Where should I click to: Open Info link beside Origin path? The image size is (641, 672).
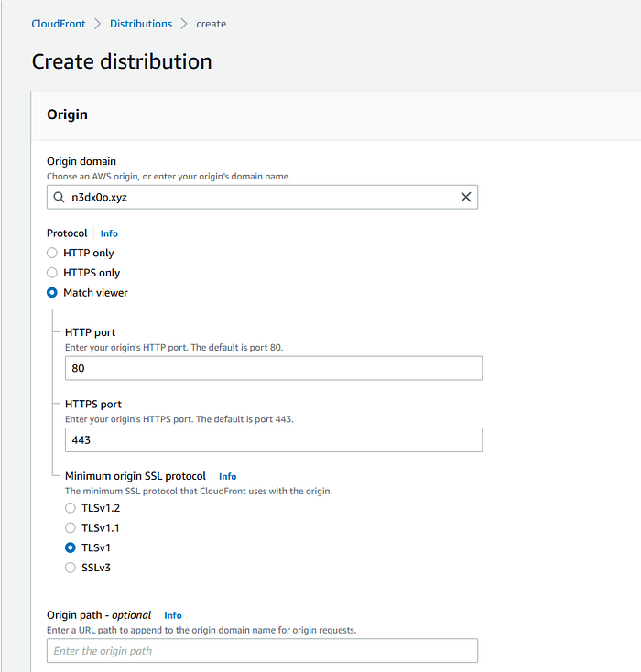click(x=172, y=615)
